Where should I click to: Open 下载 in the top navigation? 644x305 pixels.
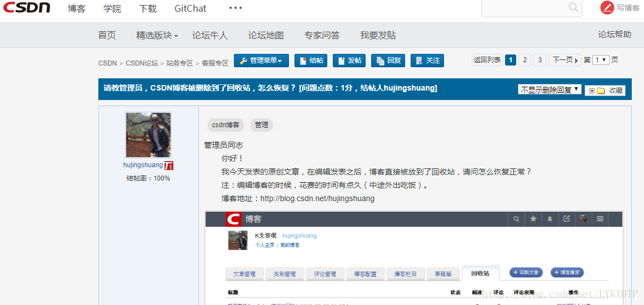coord(148,9)
